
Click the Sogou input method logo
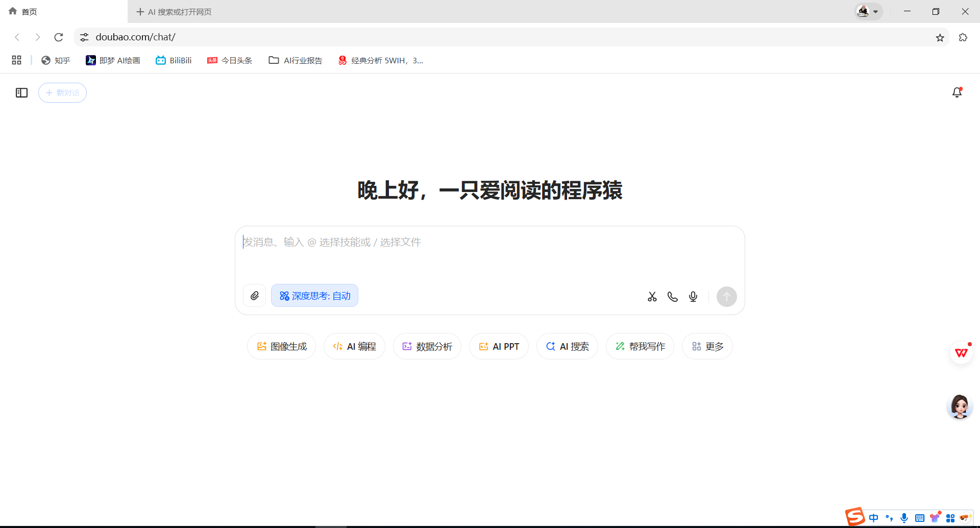coord(855,517)
